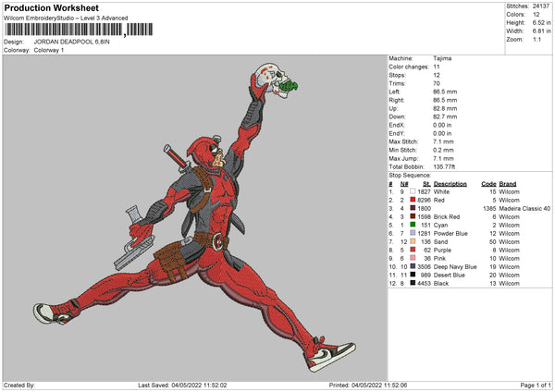Screen dimensions: 555x392
Task: Click the 'Madeira Classic 40' brand entry
Action: 524,208
